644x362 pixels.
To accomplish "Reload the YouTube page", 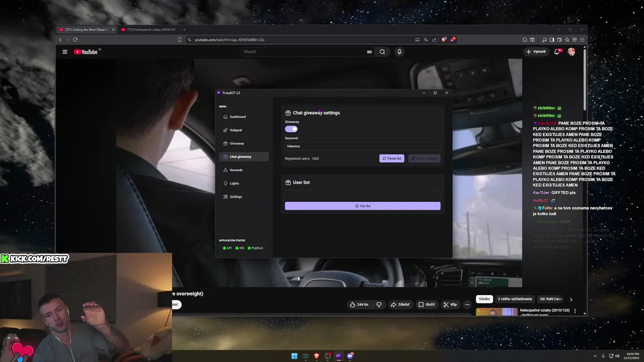I will [x=75, y=40].
